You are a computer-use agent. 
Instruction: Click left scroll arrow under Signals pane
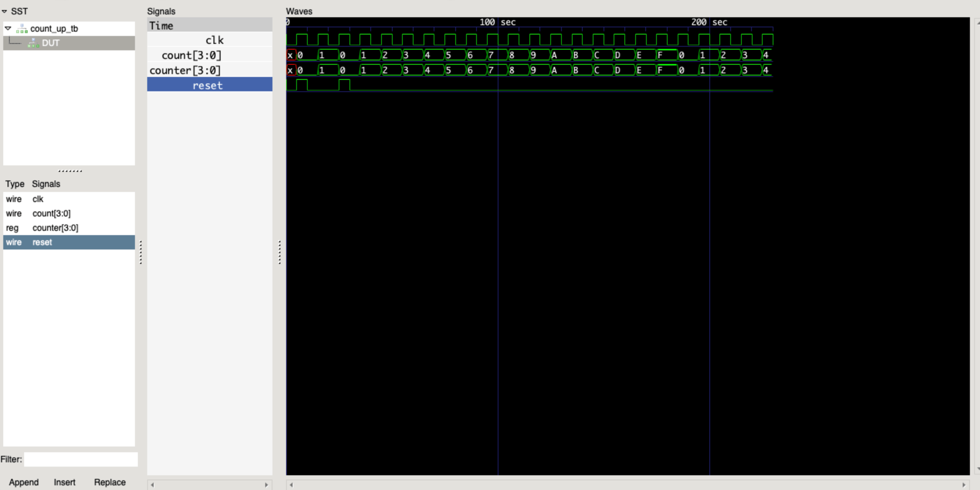point(152,485)
